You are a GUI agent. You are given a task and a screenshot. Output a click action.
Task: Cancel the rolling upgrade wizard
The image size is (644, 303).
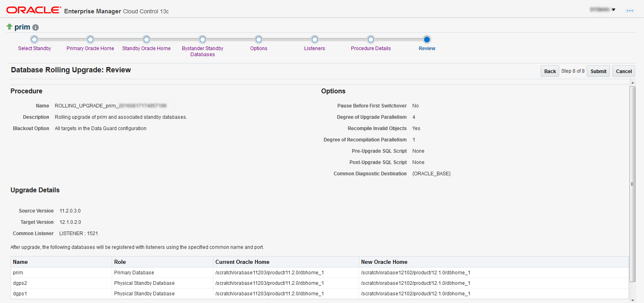point(624,71)
